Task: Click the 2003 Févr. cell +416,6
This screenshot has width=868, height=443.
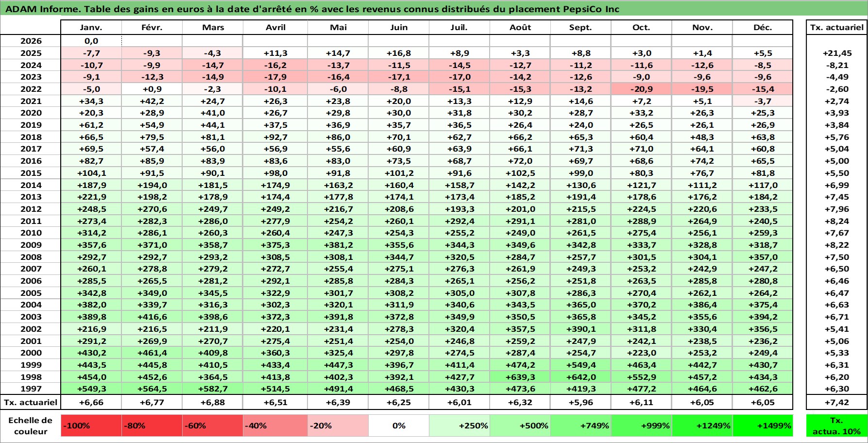Action: coord(152,317)
